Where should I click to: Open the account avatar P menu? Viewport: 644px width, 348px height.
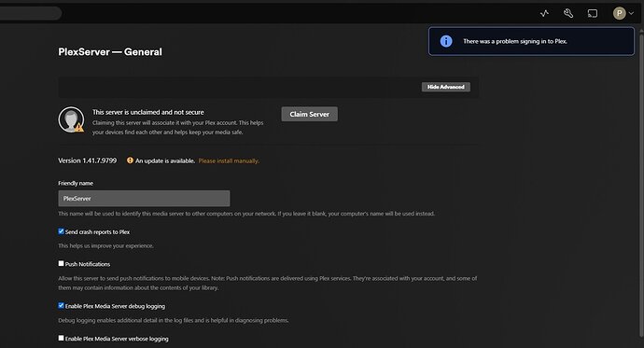(619, 14)
